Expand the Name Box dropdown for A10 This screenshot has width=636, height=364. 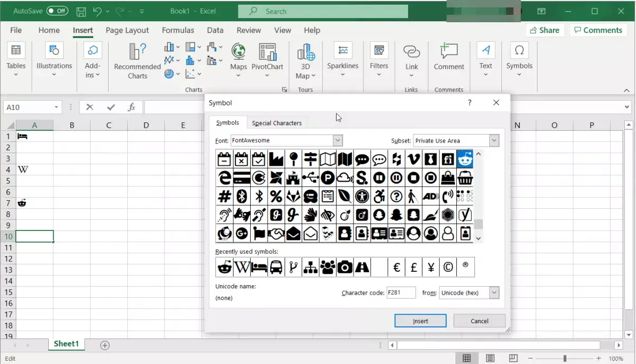click(x=56, y=107)
